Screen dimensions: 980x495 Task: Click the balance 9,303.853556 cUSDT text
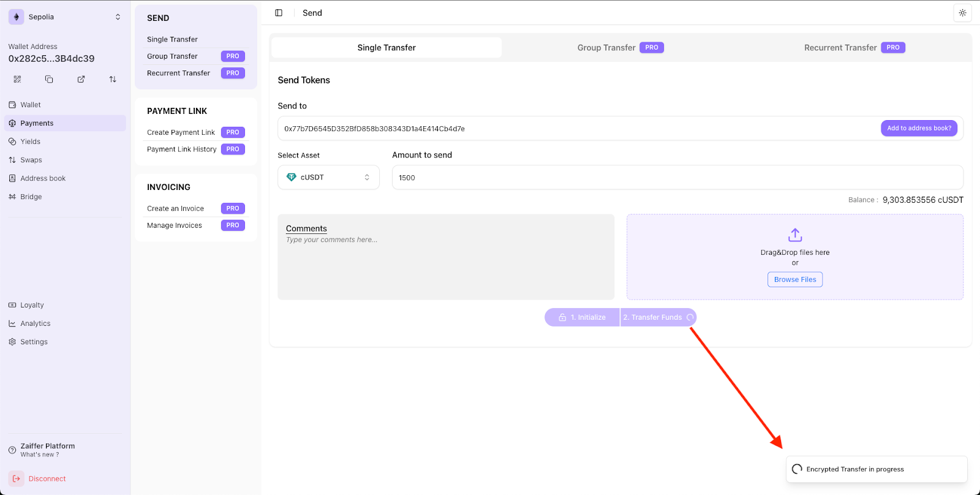(x=922, y=200)
